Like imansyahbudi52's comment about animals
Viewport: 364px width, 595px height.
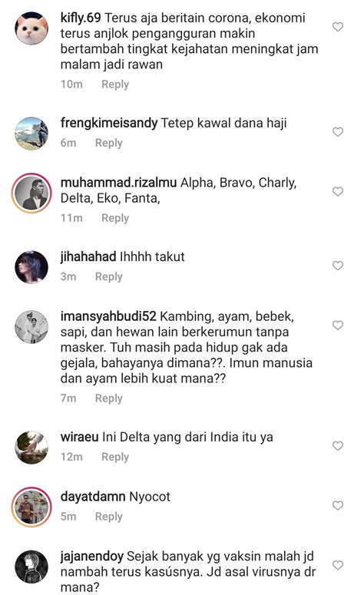pos(337,326)
